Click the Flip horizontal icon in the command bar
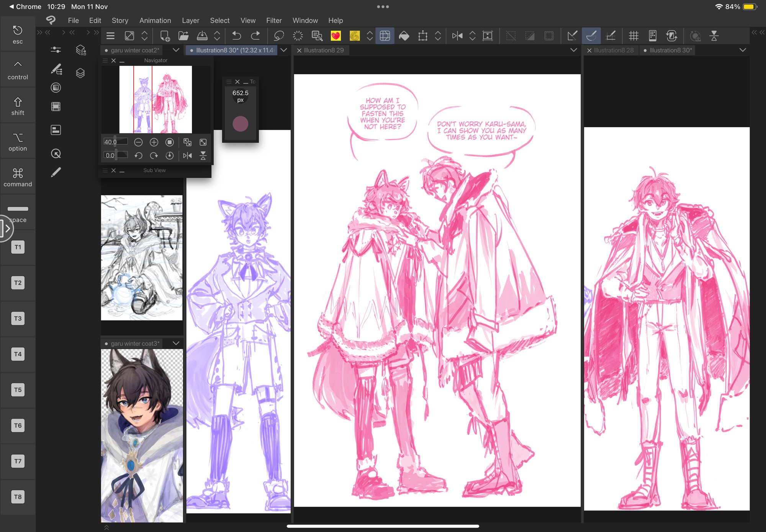Image resolution: width=766 pixels, height=532 pixels. pos(457,36)
